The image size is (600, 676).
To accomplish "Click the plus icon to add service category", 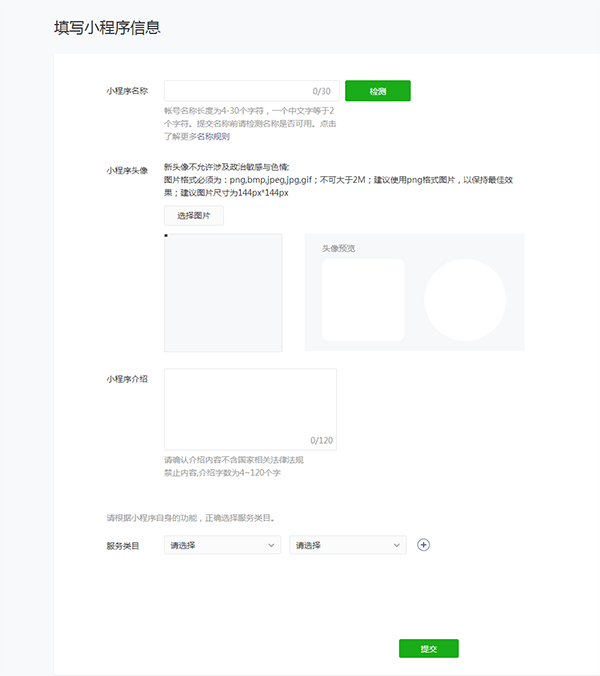I will point(423,545).
